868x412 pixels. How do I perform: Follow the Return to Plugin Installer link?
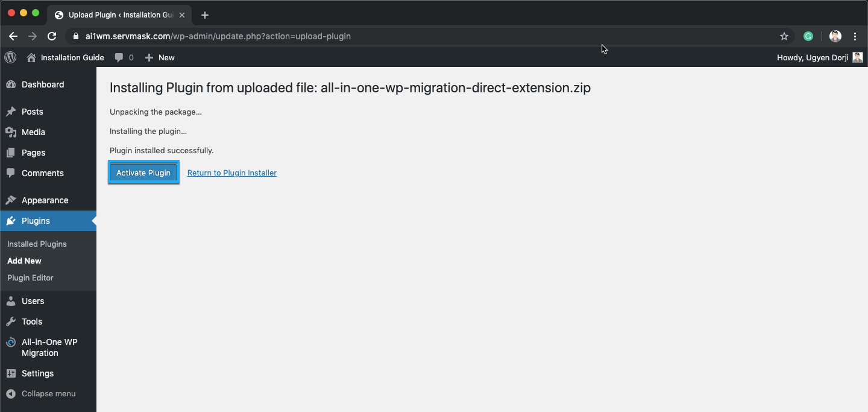click(232, 173)
